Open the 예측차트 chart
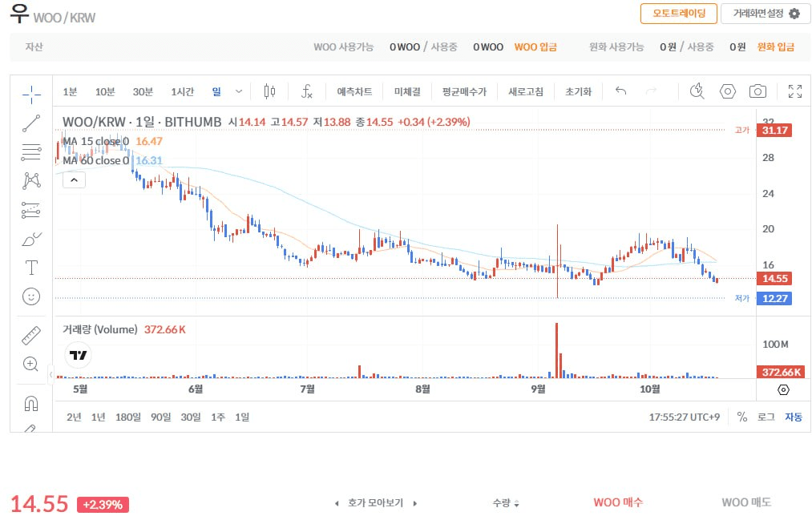This screenshot has width=812, height=516. (x=354, y=91)
